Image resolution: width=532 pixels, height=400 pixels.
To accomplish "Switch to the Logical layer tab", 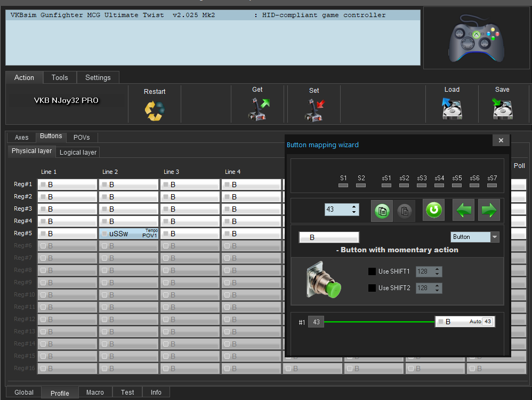I will 78,153.
